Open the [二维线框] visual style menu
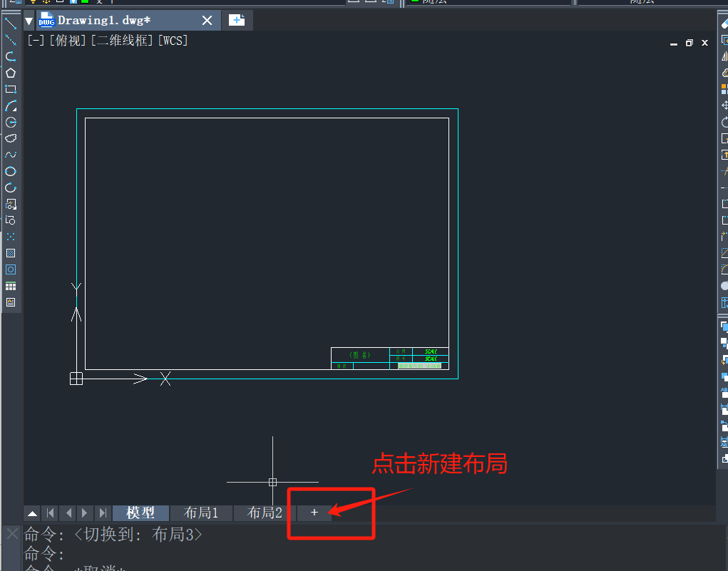 [x=123, y=41]
